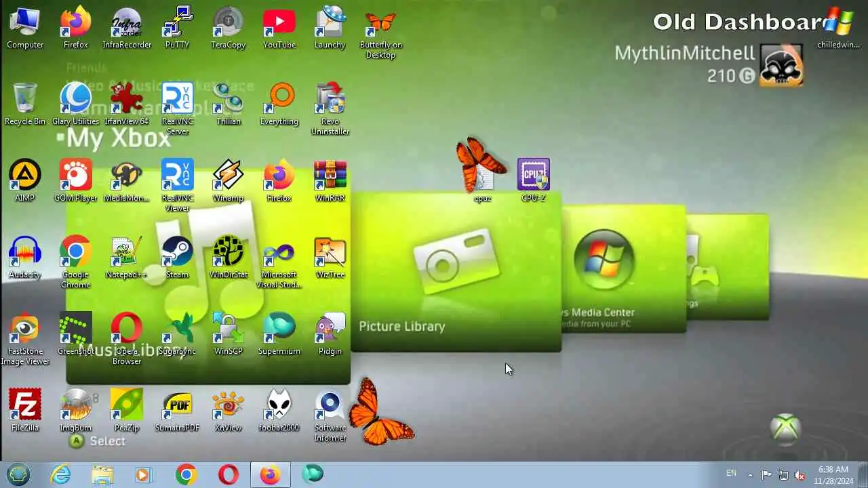The height and width of the screenshot is (488, 868).
Task: Show hidden tray icons arrow
Action: 750,475
